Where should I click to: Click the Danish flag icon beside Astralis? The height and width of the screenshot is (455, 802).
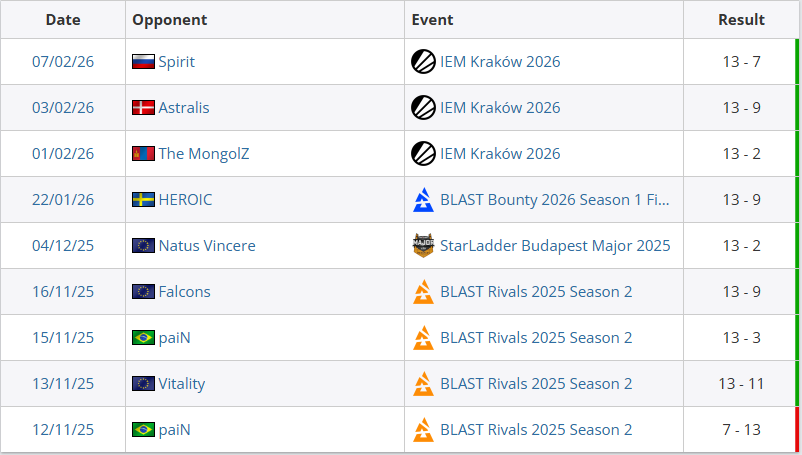pos(143,108)
